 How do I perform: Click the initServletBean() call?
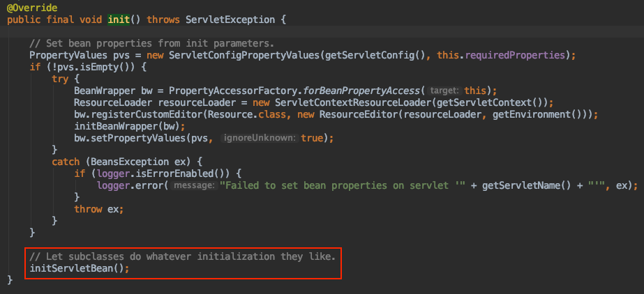click(79, 268)
